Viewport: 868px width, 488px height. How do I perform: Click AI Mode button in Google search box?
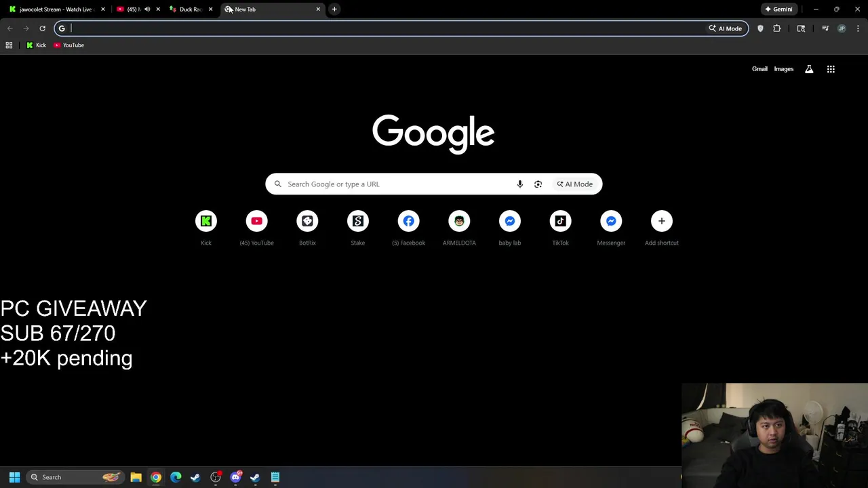pos(574,184)
